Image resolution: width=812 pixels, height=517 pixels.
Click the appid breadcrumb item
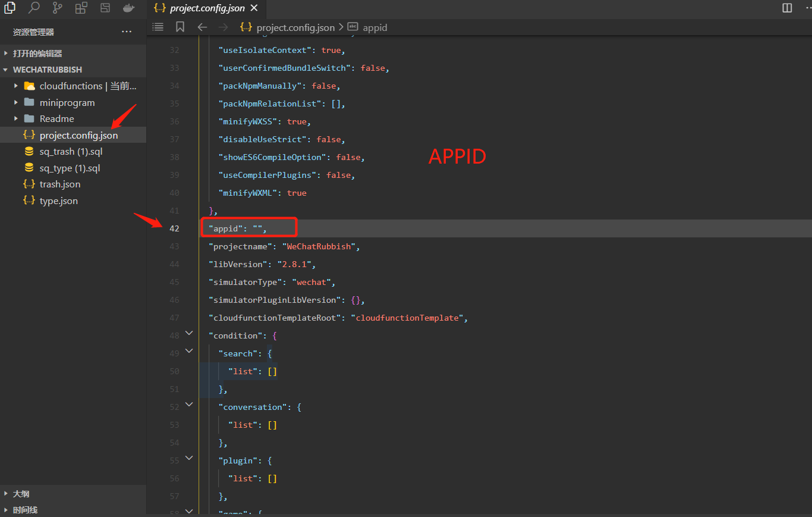(x=374, y=27)
